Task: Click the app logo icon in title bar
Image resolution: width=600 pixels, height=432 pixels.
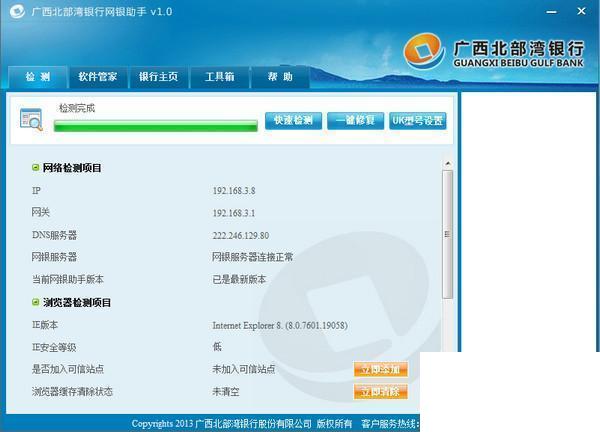Action: 16,11
